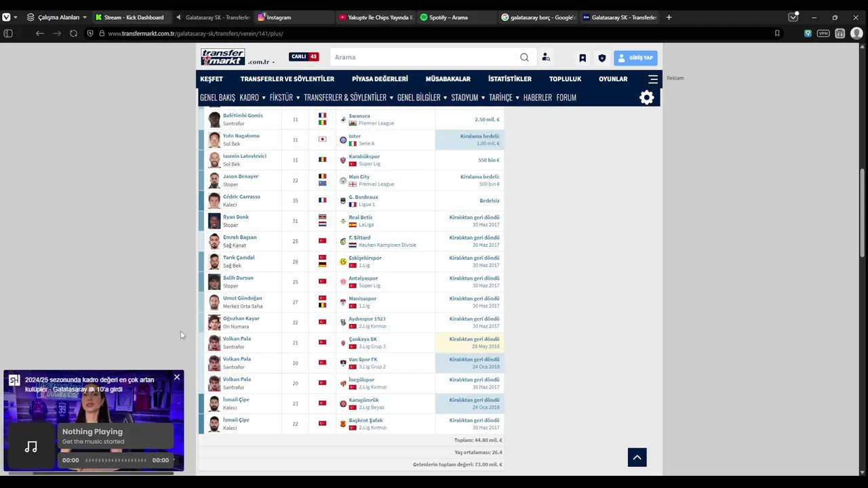The width and height of the screenshot is (868, 488).
Task: Open Ryan Donk player link
Action: [x=235, y=217]
